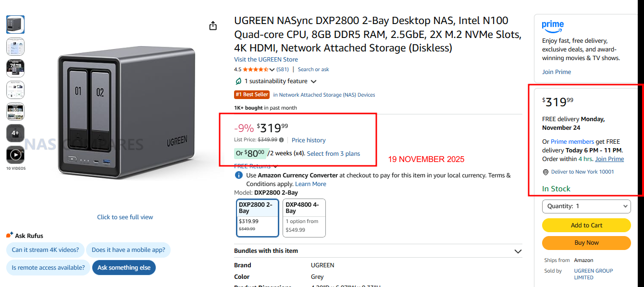
Task: Visit the UGREEN Store link
Action: [266, 60]
